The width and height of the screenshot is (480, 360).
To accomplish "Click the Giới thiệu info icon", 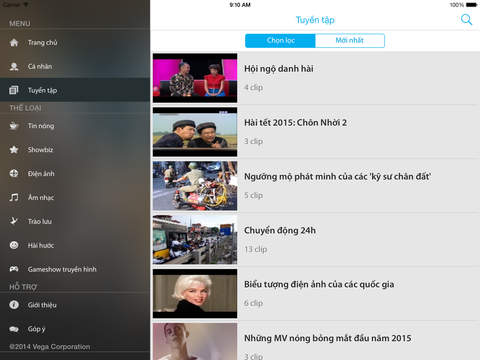I will coord(14,305).
